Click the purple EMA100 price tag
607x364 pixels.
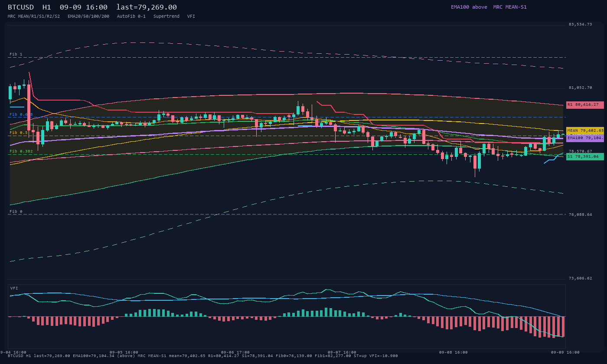click(x=585, y=138)
